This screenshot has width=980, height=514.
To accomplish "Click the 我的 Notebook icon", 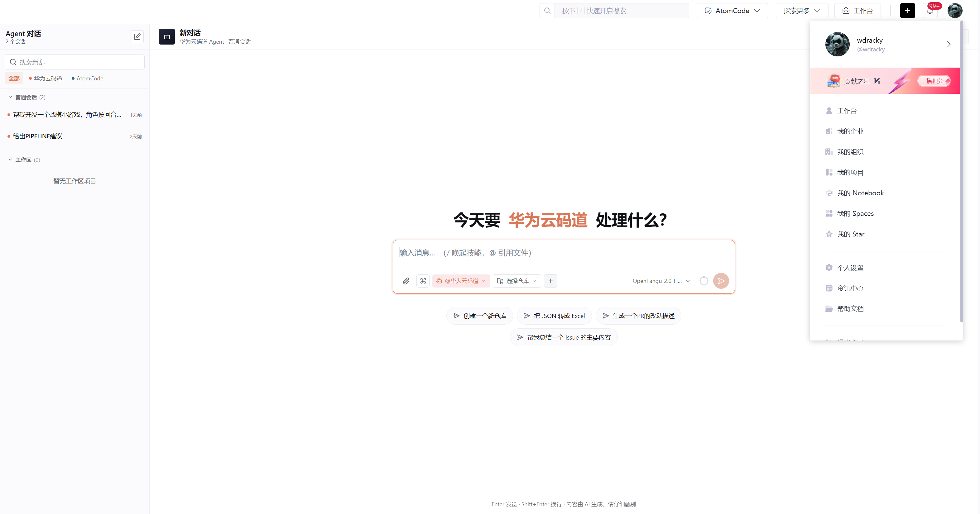I will pyautogui.click(x=829, y=193).
